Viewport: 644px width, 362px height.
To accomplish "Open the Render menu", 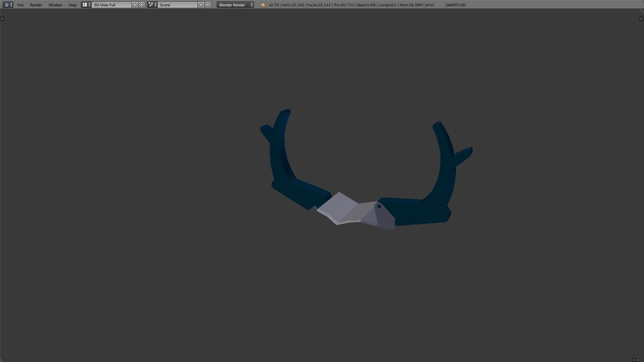I will click(x=36, y=5).
